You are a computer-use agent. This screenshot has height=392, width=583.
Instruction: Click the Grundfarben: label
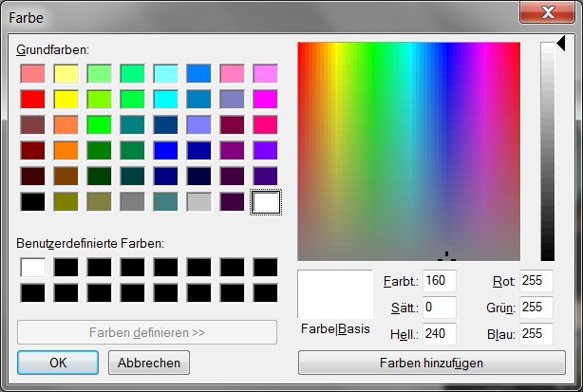(x=53, y=49)
